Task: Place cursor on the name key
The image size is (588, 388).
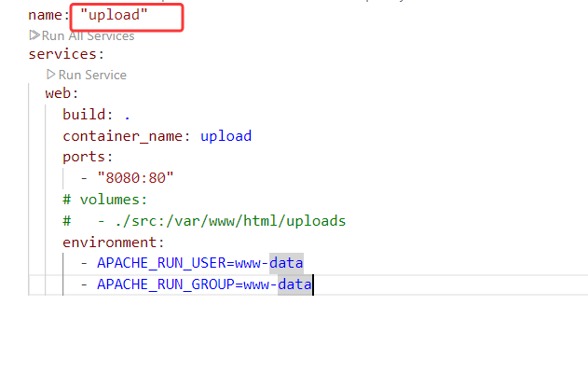Action: (46, 16)
